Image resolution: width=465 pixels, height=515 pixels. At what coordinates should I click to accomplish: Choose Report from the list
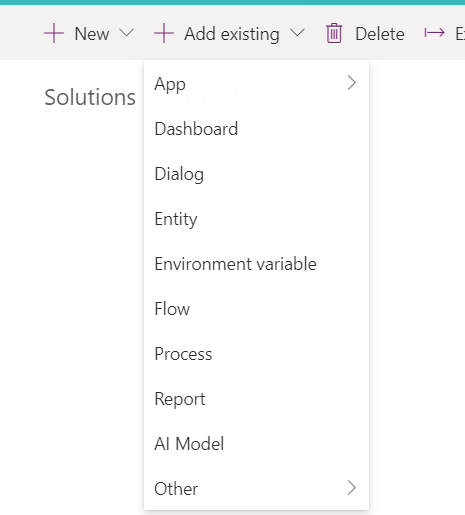(x=256, y=399)
